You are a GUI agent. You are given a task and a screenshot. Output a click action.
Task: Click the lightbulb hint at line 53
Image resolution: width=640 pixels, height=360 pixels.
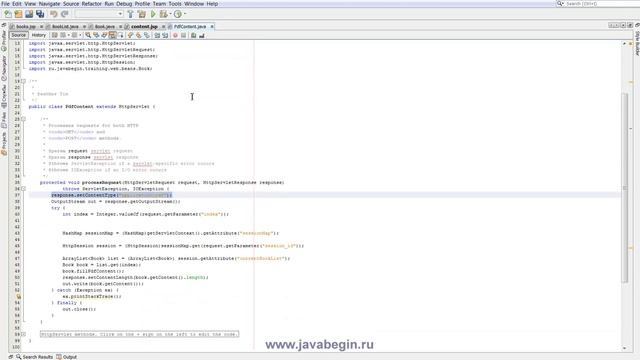point(18,296)
